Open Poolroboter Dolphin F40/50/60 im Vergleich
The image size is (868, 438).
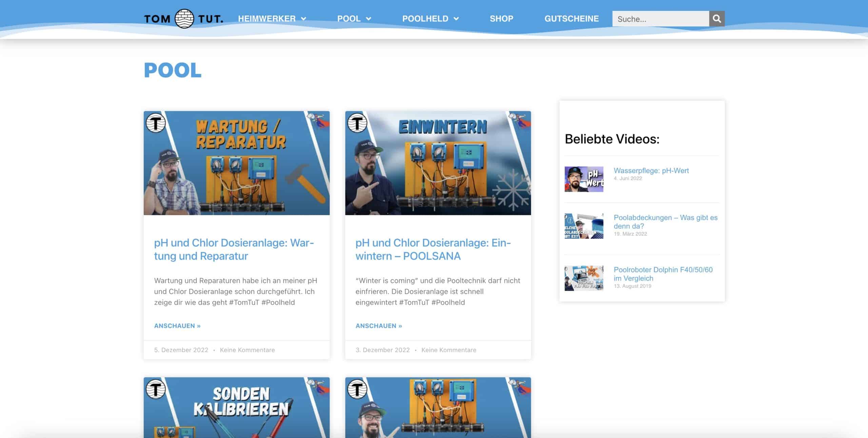coord(663,274)
